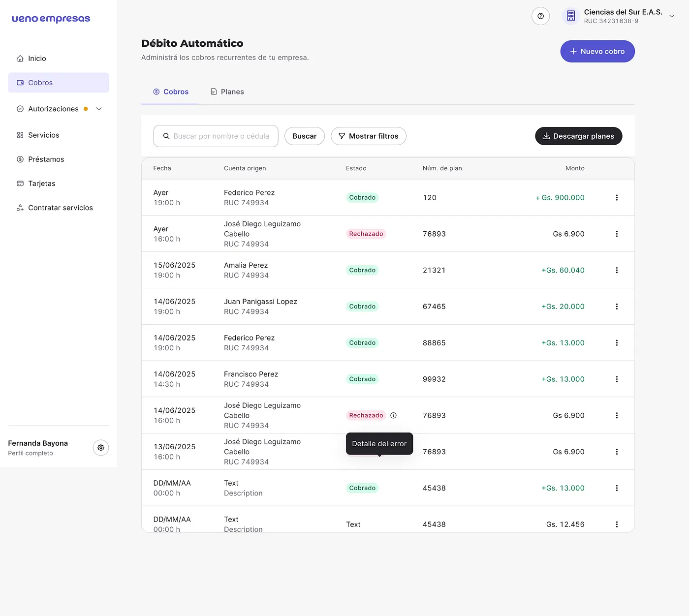Open row options for plan 88865
This screenshot has width=689, height=616.
[x=617, y=343]
